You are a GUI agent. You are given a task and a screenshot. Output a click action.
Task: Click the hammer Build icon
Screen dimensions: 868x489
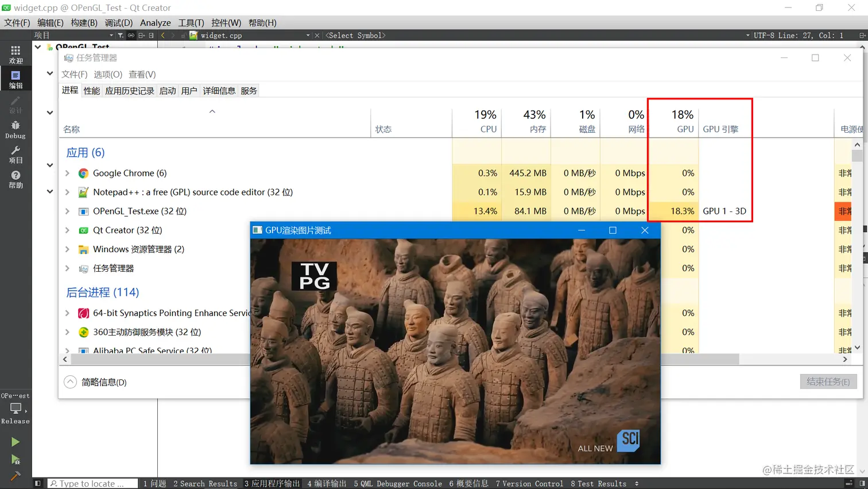[15, 474]
